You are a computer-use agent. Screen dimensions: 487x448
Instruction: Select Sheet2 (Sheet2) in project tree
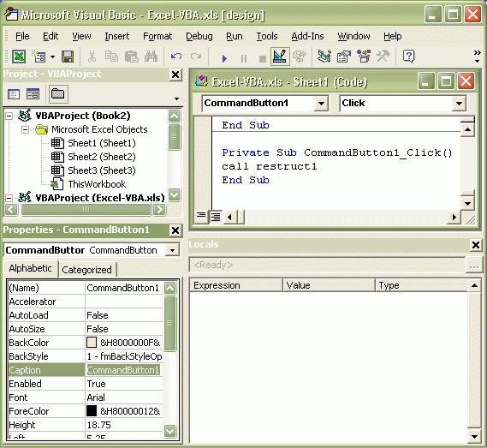[102, 157]
